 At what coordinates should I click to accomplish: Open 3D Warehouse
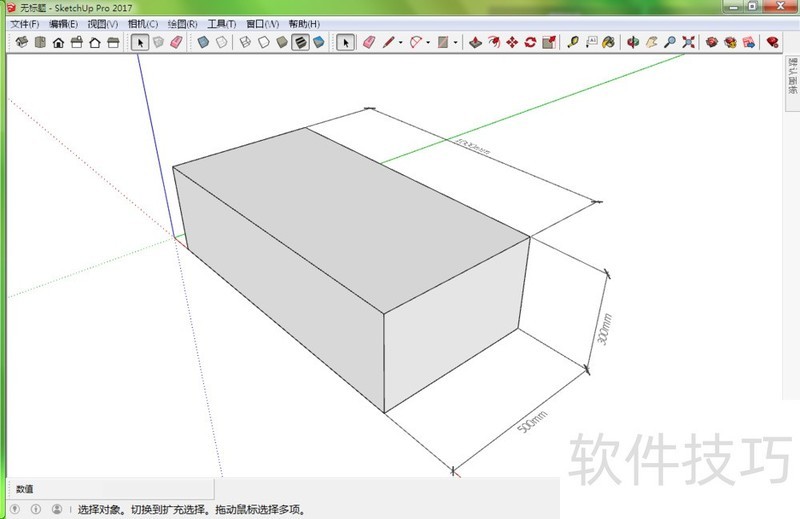click(712, 42)
